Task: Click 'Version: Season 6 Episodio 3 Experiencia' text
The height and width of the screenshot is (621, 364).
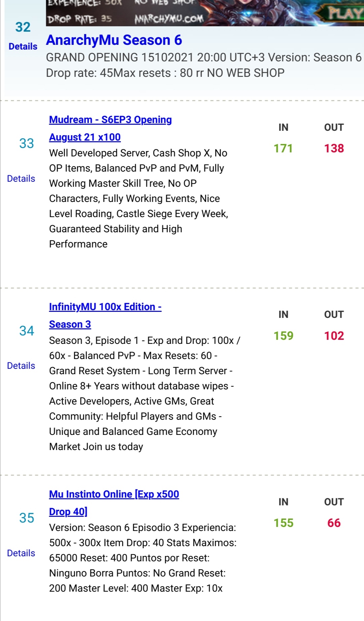Action: (143, 528)
